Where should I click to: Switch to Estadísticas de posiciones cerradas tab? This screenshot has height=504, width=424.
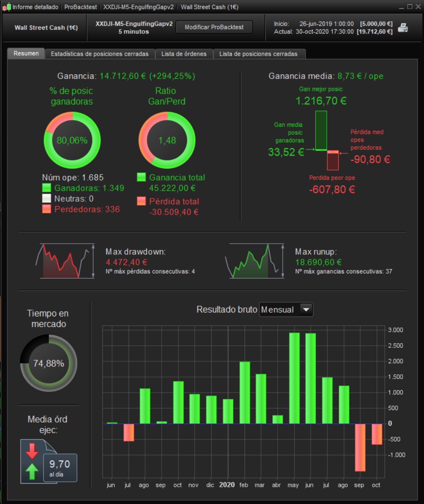(x=100, y=54)
